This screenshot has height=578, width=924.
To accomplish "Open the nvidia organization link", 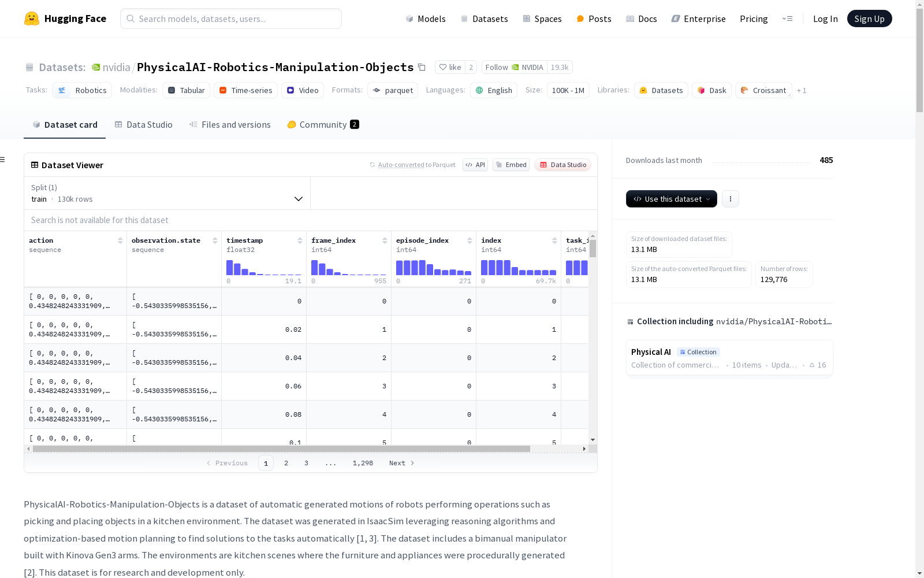I will coord(116,67).
